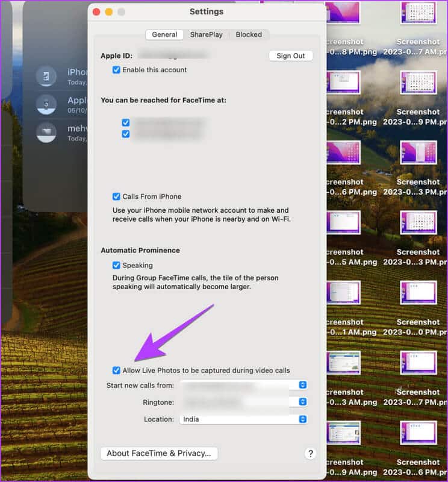Disable Allow Live Photos during video calls
The image size is (448, 482).
[116, 371]
